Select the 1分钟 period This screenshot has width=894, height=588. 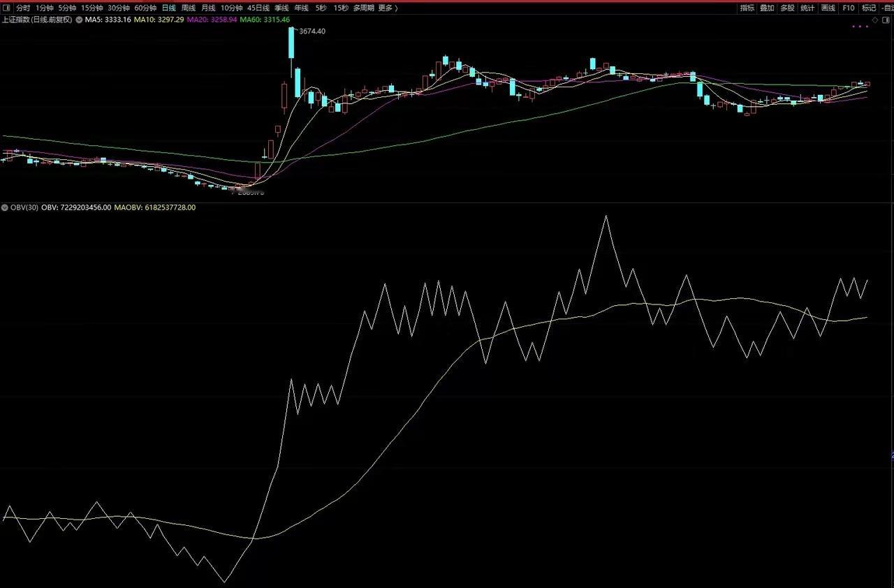tap(44, 8)
